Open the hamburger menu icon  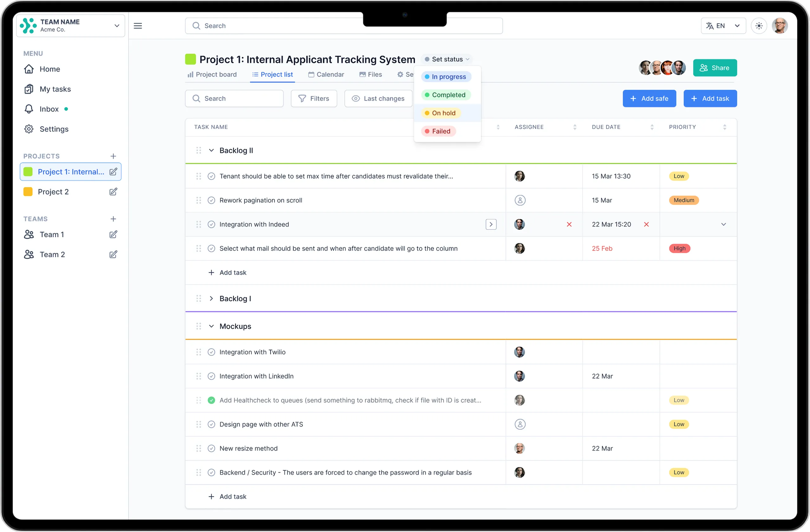point(138,26)
